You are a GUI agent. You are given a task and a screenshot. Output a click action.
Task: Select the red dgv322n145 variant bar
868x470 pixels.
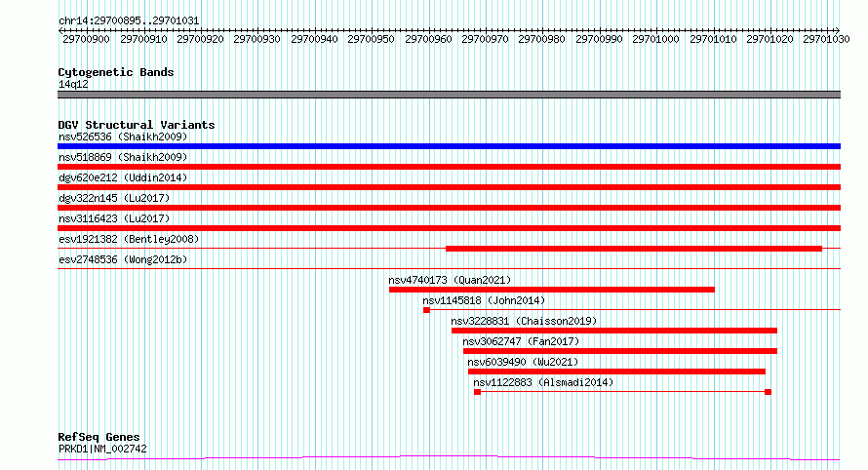(449, 208)
